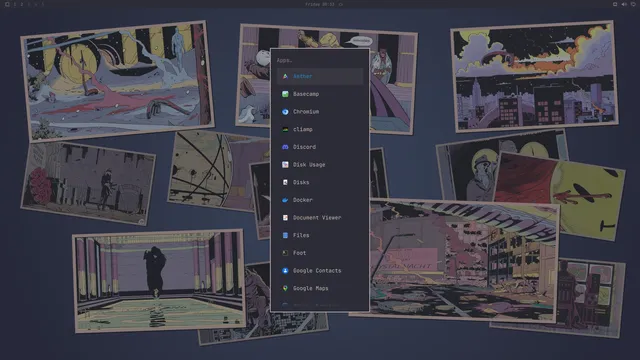Open Google Contacts icon
The height and width of the screenshot is (360, 640).
pos(285,271)
